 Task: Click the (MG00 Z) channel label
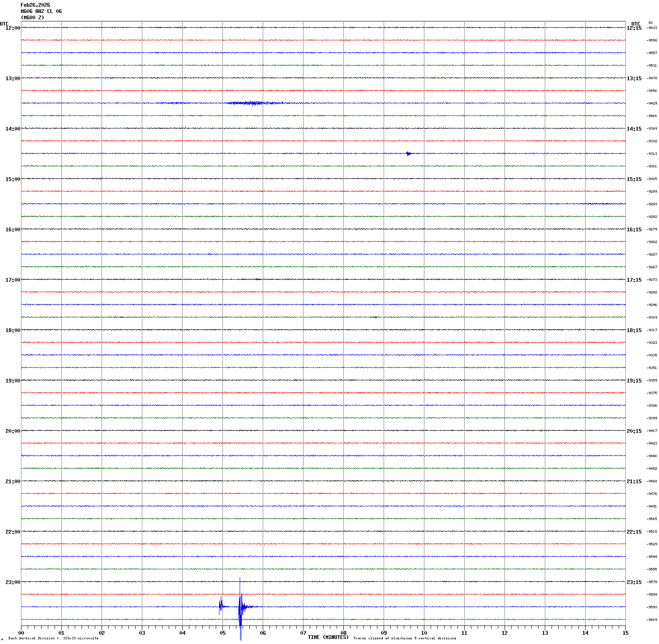(32, 18)
